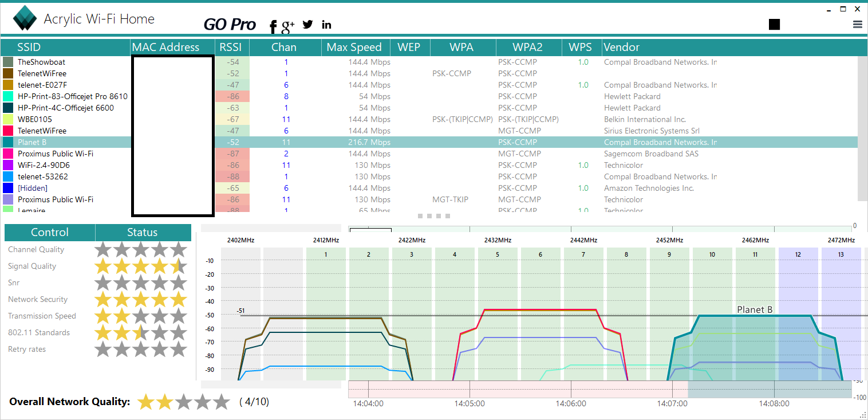Select the WBE0105 network row
This screenshot has height=420, width=868.
(429, 119)
